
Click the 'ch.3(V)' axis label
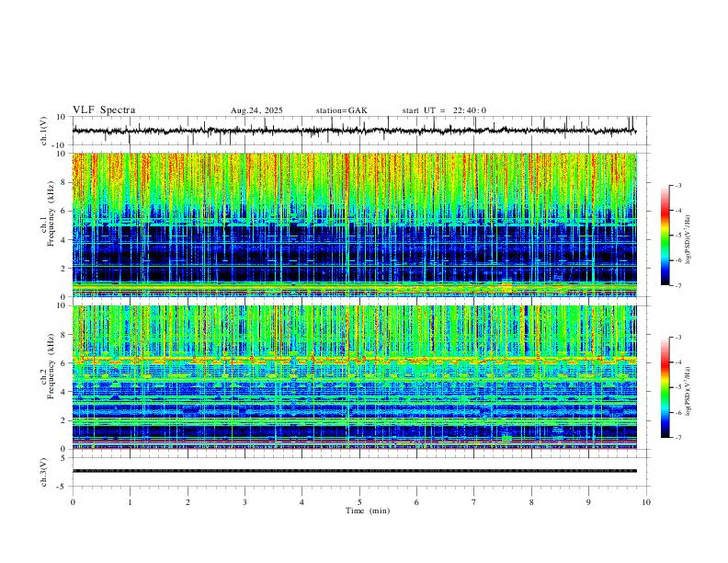pyautogui.click(x=44, y=472)
